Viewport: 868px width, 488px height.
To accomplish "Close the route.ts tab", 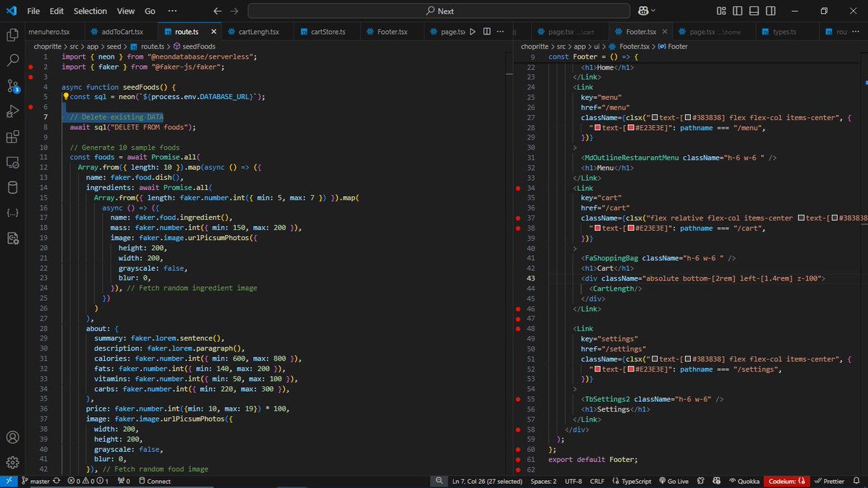I will pos(214,32).
